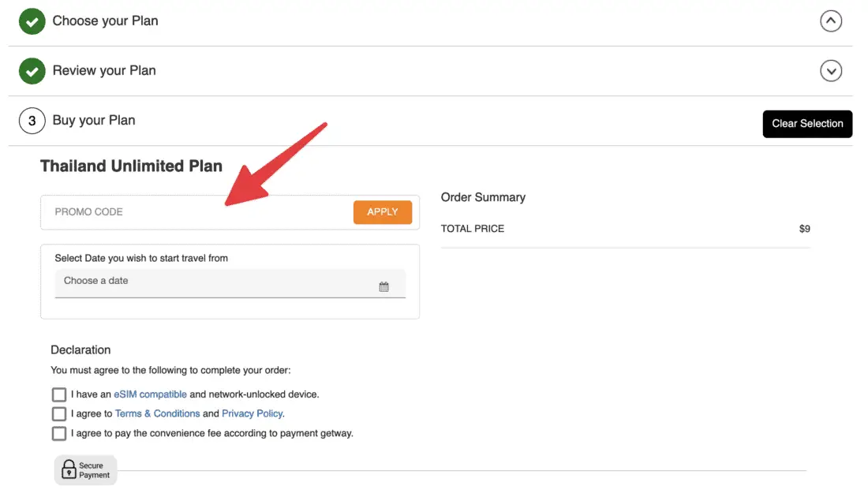Enable the convenience fee agreement checkbox

[59, 433]
